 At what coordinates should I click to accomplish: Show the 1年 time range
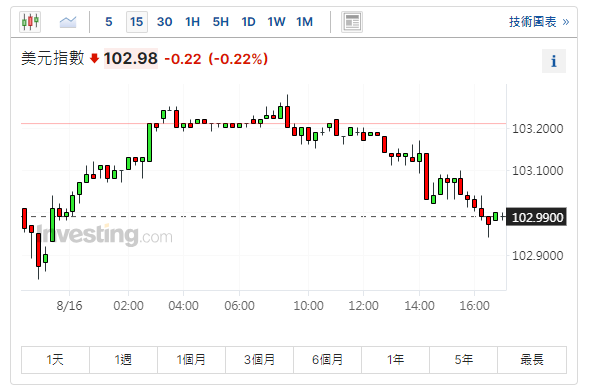tap(395, 359)
